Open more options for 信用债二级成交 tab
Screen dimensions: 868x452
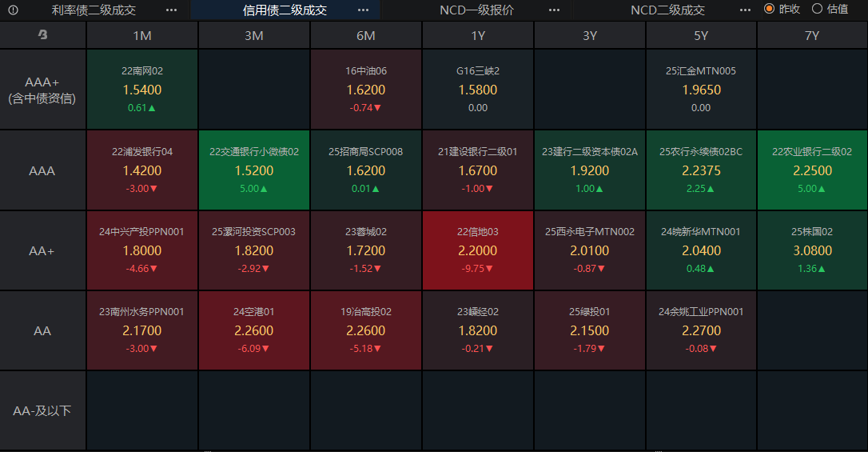[x=363, y=10]
